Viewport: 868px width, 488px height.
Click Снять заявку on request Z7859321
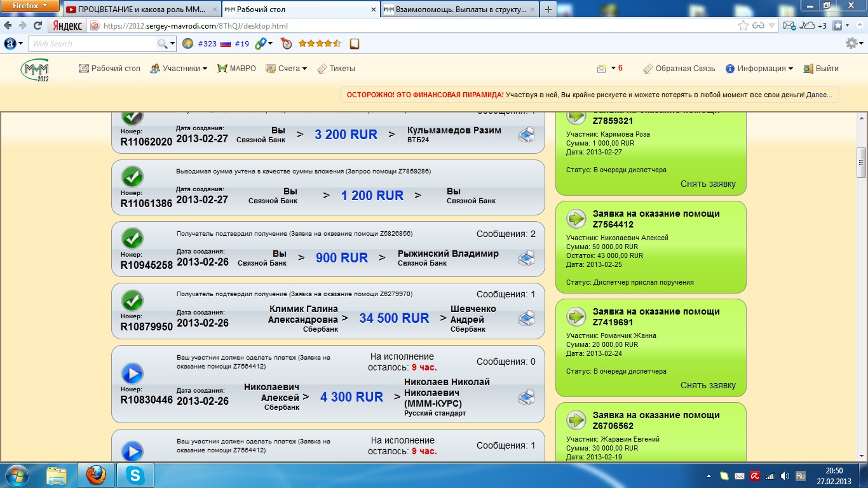coord(708,184)
